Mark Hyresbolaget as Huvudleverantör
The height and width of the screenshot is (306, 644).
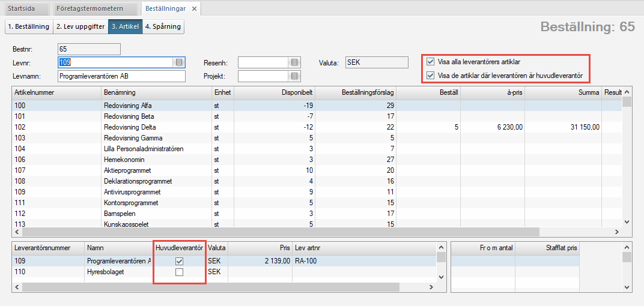(179, 272)
